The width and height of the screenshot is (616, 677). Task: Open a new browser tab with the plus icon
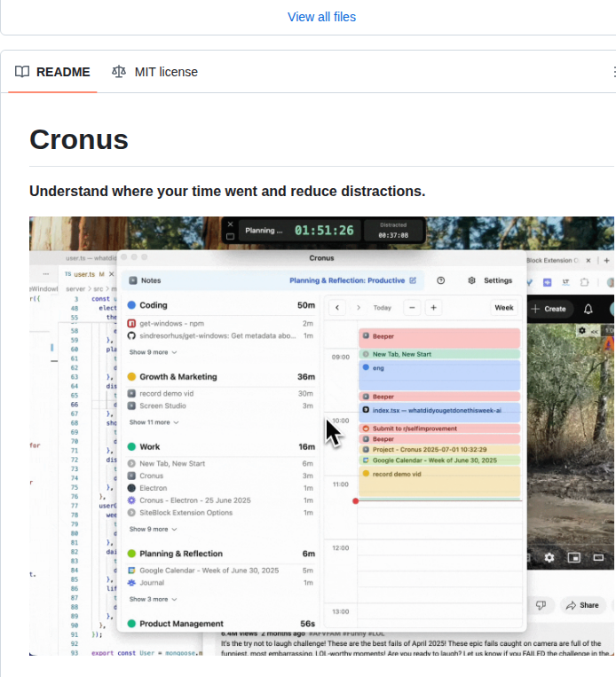point(606,260)
